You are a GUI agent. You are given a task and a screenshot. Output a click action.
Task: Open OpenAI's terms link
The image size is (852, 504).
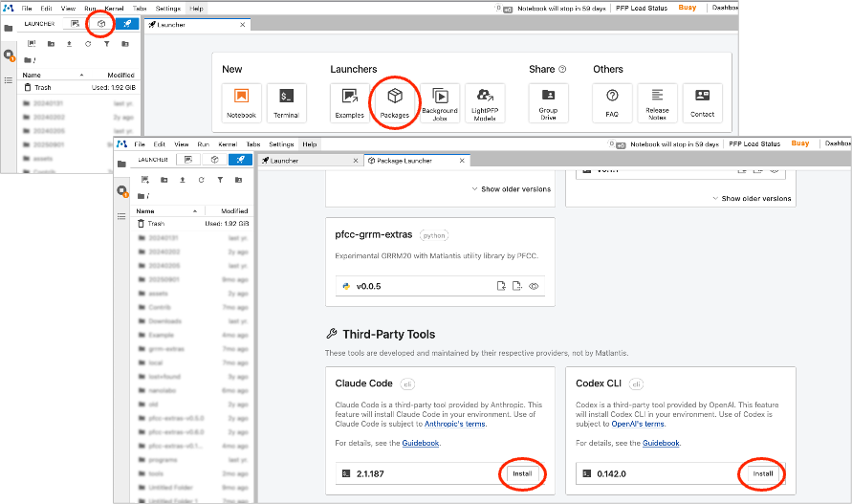(x=638, y=424)
